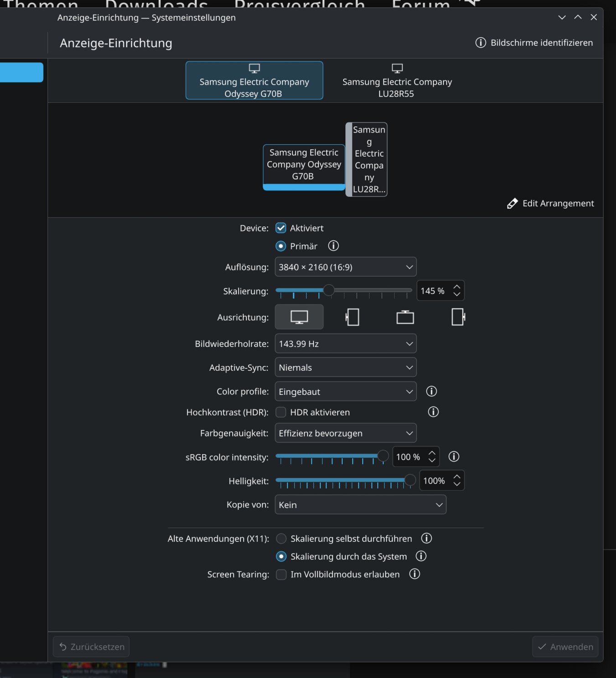Open the Farbgenauigkeit dropdown
Viewport: 616px width, 678px height.
[x=346, y=433]
